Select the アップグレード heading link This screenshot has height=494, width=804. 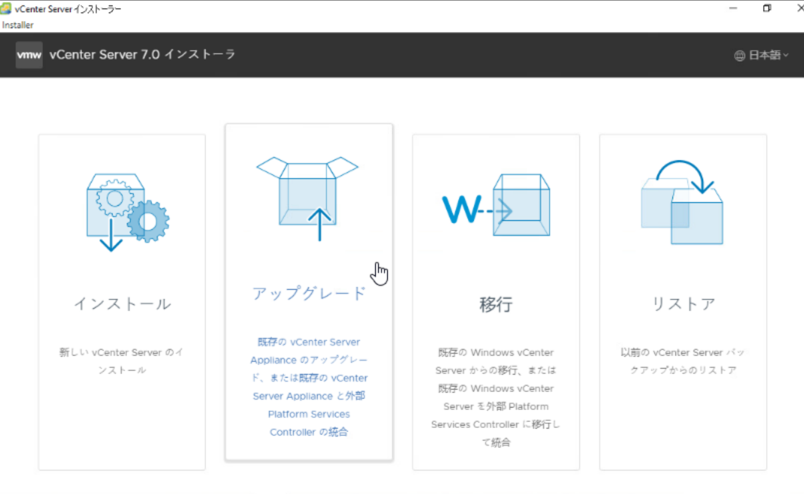click(309, 293)
